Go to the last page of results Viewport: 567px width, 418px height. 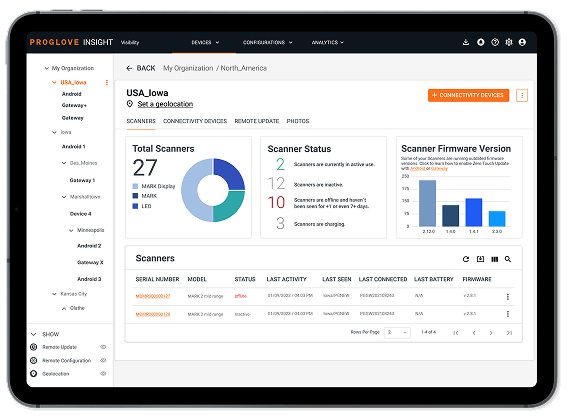click(509, 333)
